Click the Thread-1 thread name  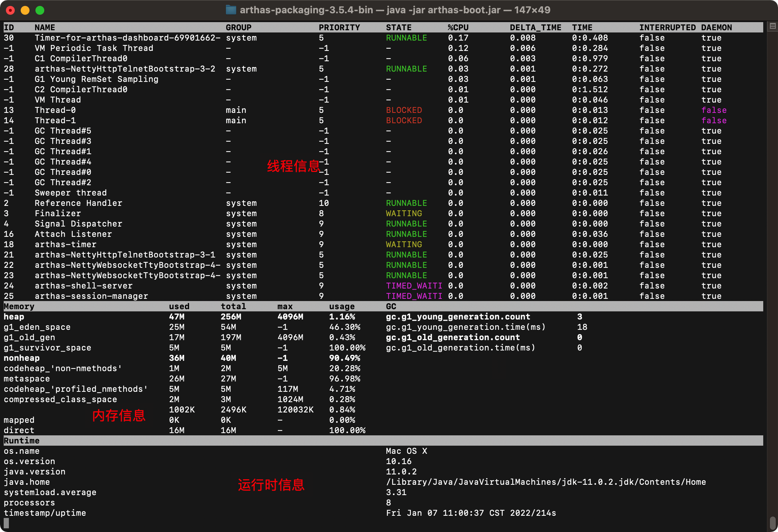coord(55,120)
